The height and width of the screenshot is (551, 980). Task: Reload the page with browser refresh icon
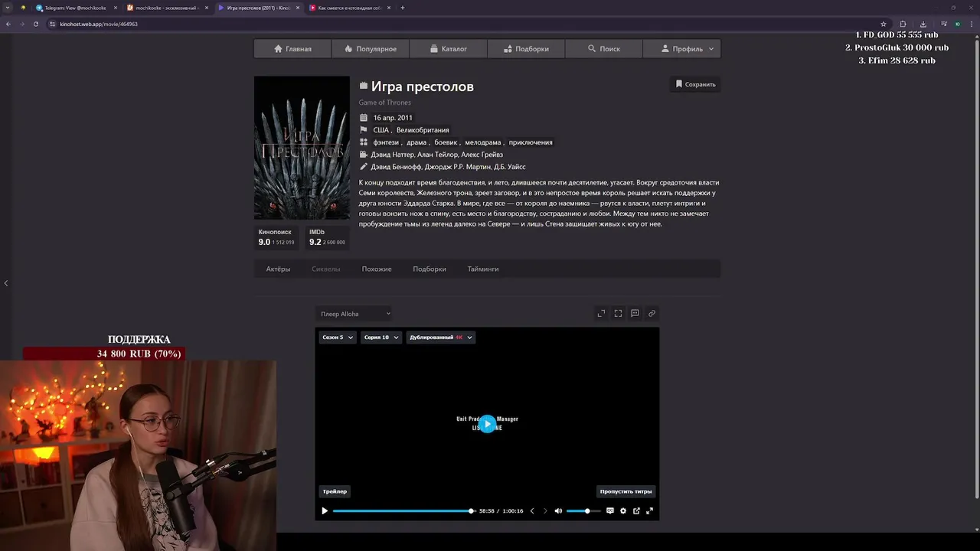pyautogui.click(x=35, y=24)
